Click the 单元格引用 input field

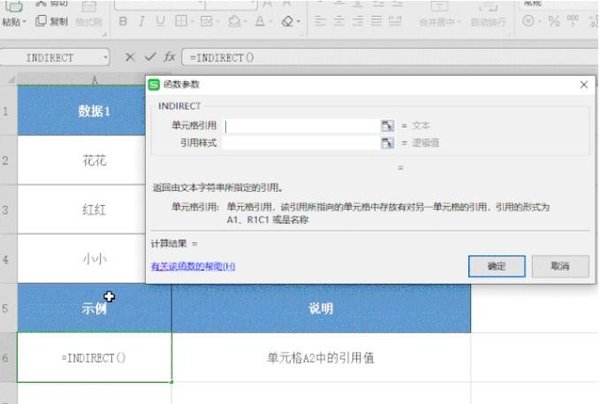point(302,126)
